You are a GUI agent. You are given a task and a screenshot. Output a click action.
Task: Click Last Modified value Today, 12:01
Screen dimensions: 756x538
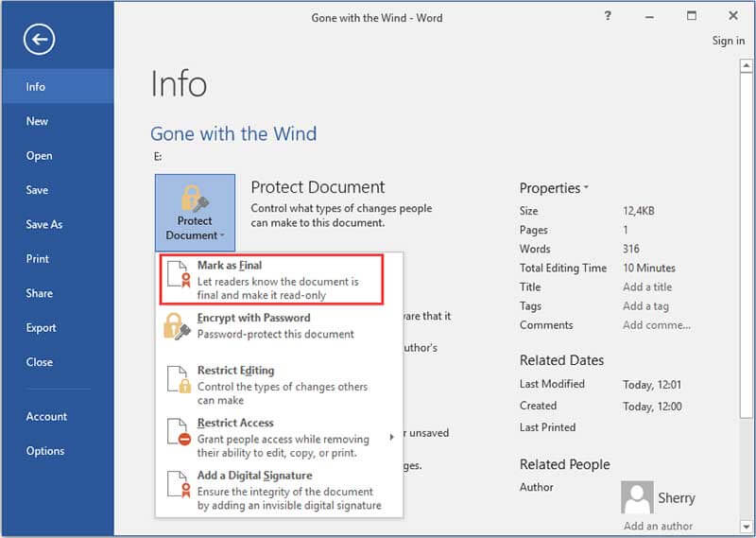652,385
